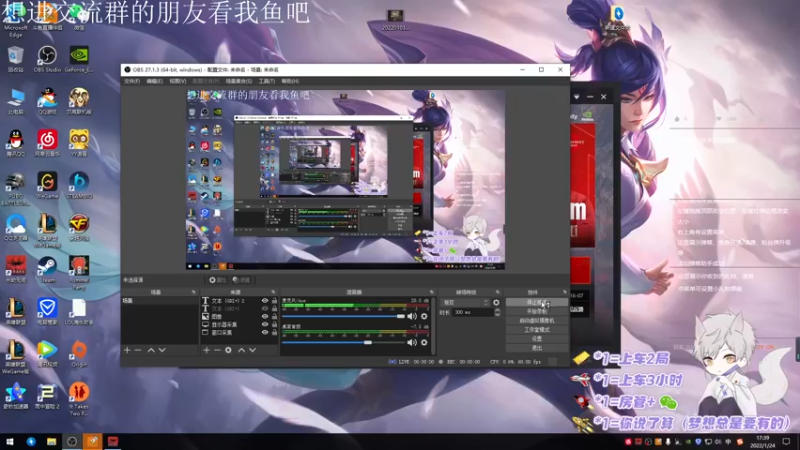Toggle visibility of 文本 (GDI+) 2 source
Image resolution: width=800 pixels, height=450 pixels.
pos(265,301)
